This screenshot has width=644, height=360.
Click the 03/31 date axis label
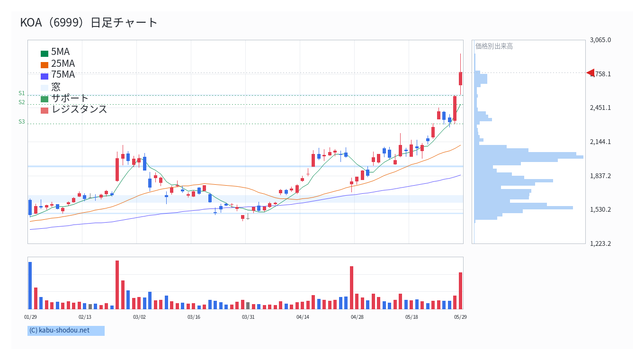[x=248, y=317]
